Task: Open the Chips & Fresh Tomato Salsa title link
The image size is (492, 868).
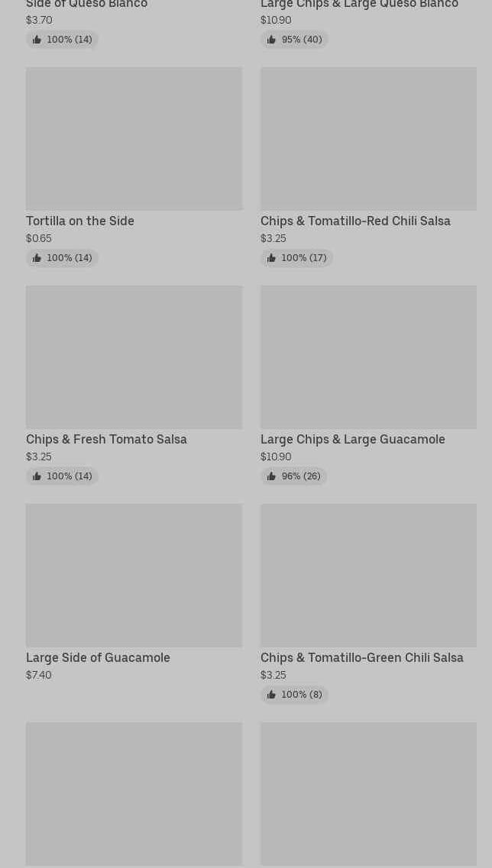Action: [x=106, y=440]
